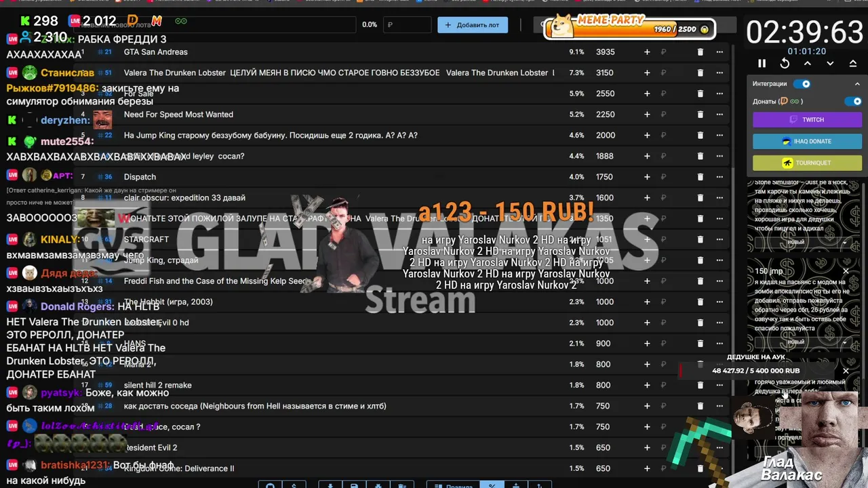Open more options for GTA San Andreas
This screenshot has height=488, width=868.
tap(719, 52)
